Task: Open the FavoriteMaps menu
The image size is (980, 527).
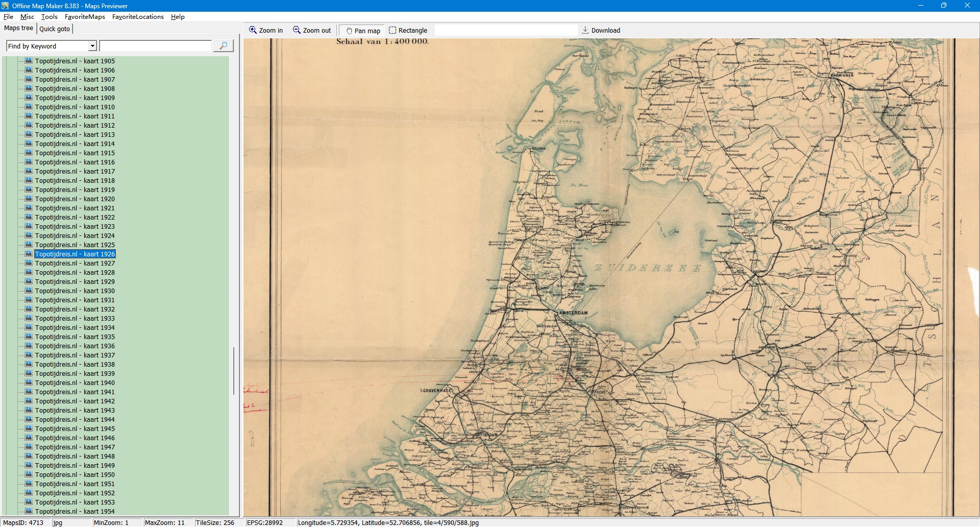Action: 85,17
